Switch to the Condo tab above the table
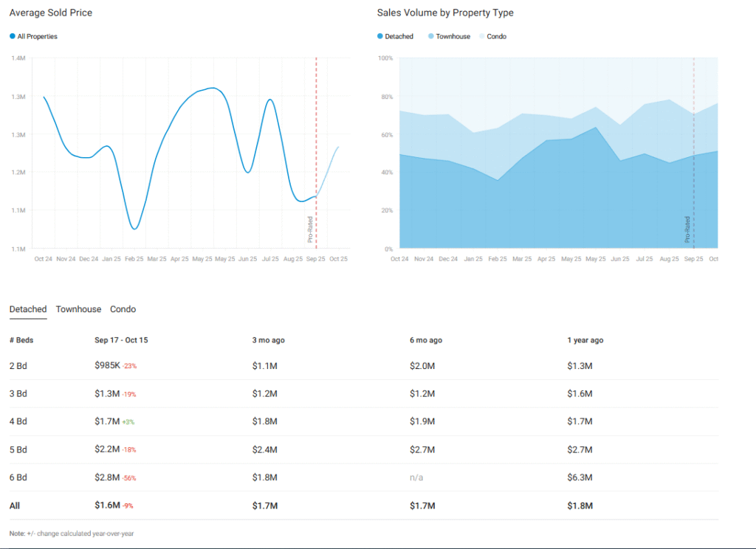 pyautogui.click(x=123, y=309)
